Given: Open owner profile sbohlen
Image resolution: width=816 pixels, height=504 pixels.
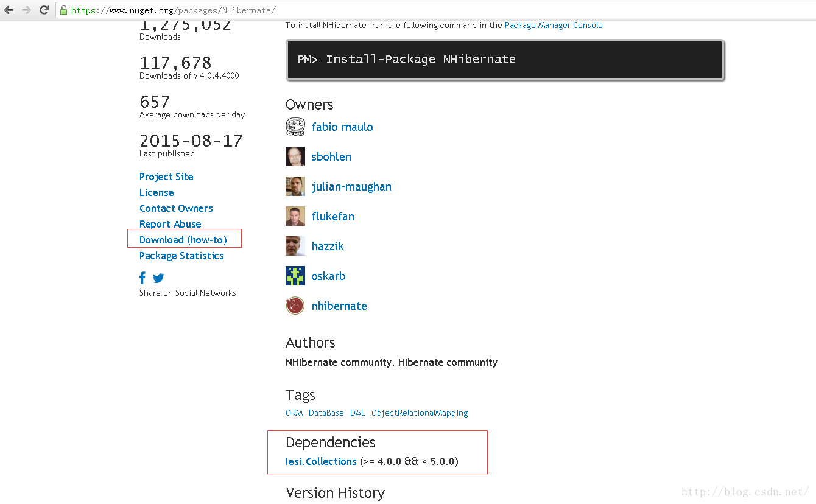Looking at the screenshot, I should click(x=331, y=157).
